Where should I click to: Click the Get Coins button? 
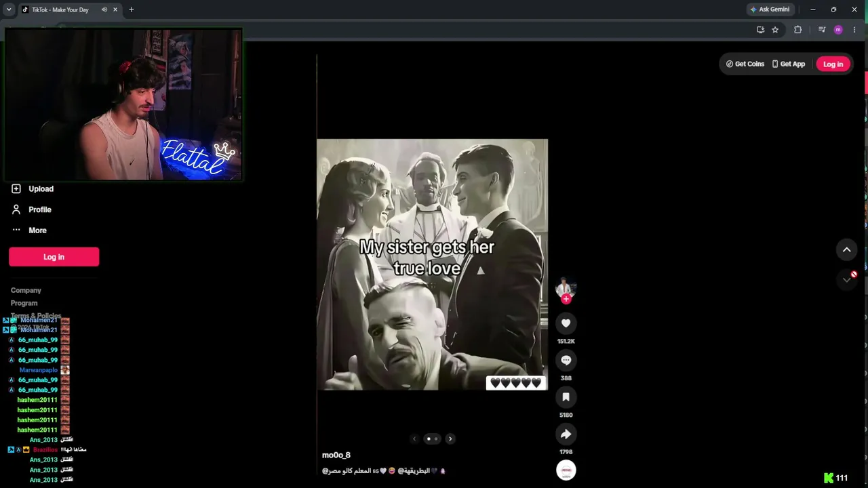point(745,64)
